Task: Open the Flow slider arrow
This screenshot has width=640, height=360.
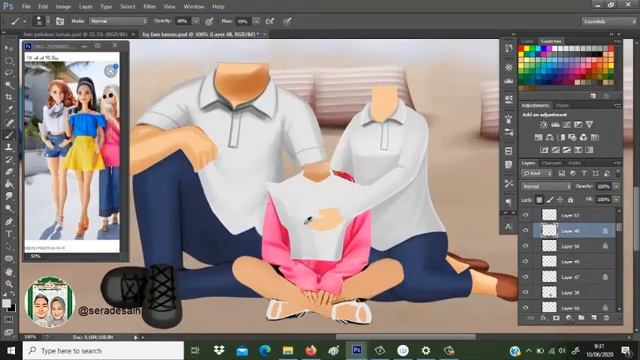Action: 256,21
